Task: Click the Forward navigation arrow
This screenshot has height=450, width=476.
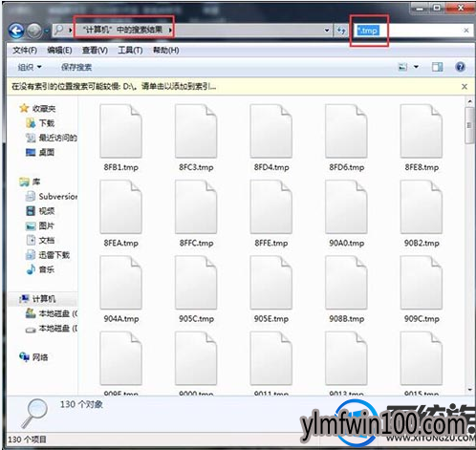Action: tap(34, 31)
